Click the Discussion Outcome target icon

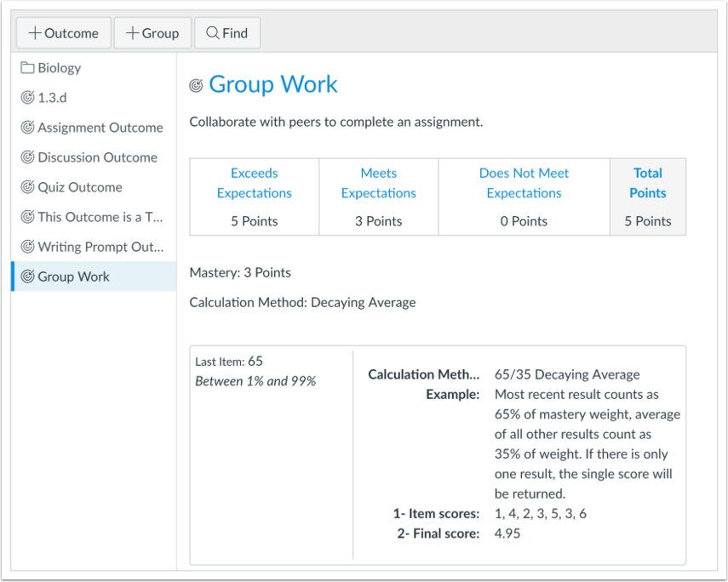click(27, 157)
